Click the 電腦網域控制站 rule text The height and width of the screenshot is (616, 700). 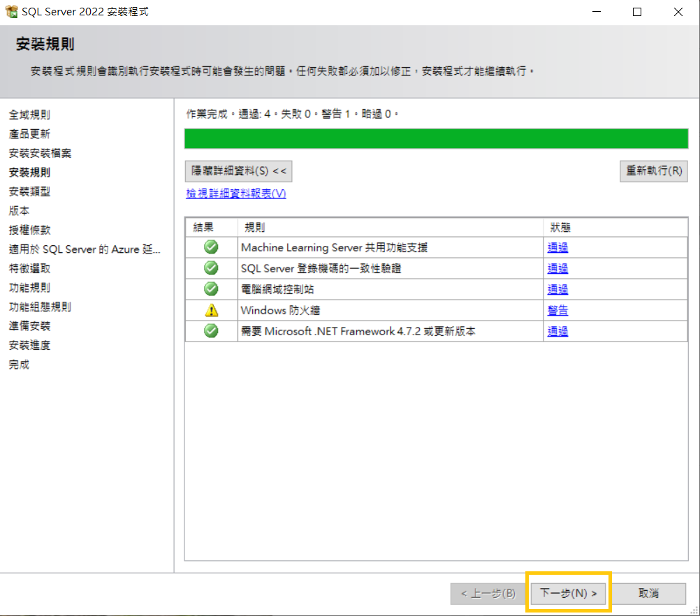click(x=277, y=289)
